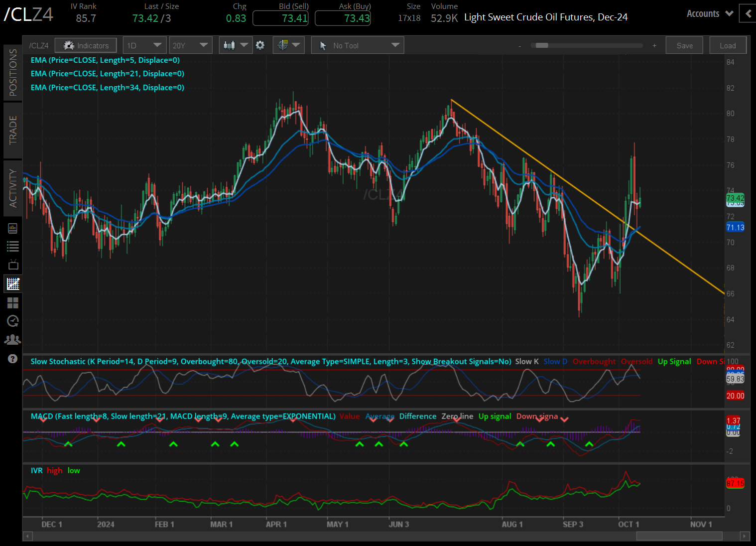Click the Indicators button
Image resolution: width=756 pixels, height=546 pixels.
point(86,45)
